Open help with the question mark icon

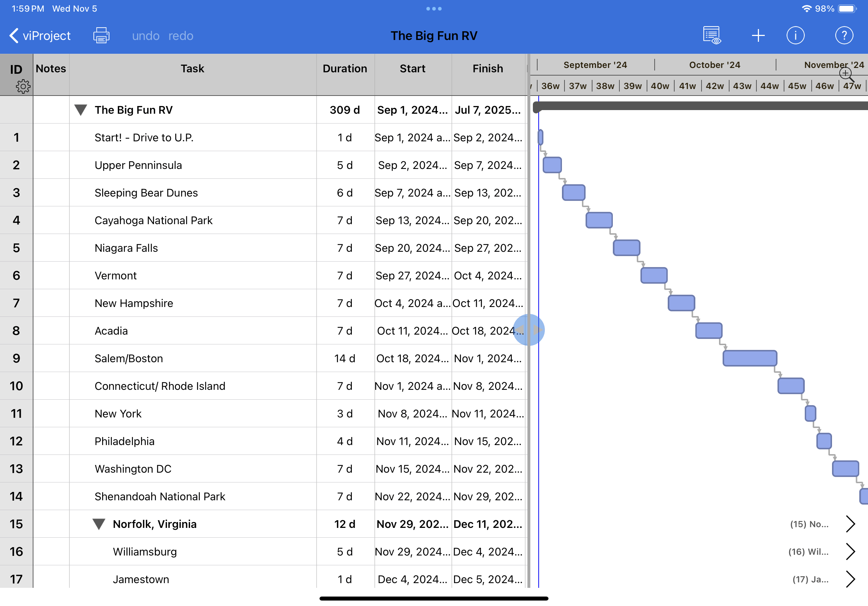tap(844, 35)
